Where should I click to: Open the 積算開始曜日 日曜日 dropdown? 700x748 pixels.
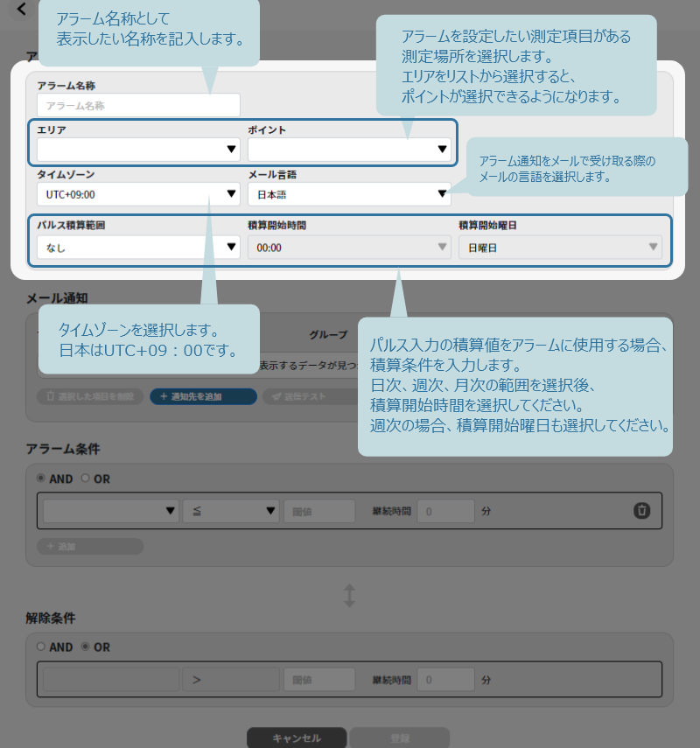[x=560, y=247]
